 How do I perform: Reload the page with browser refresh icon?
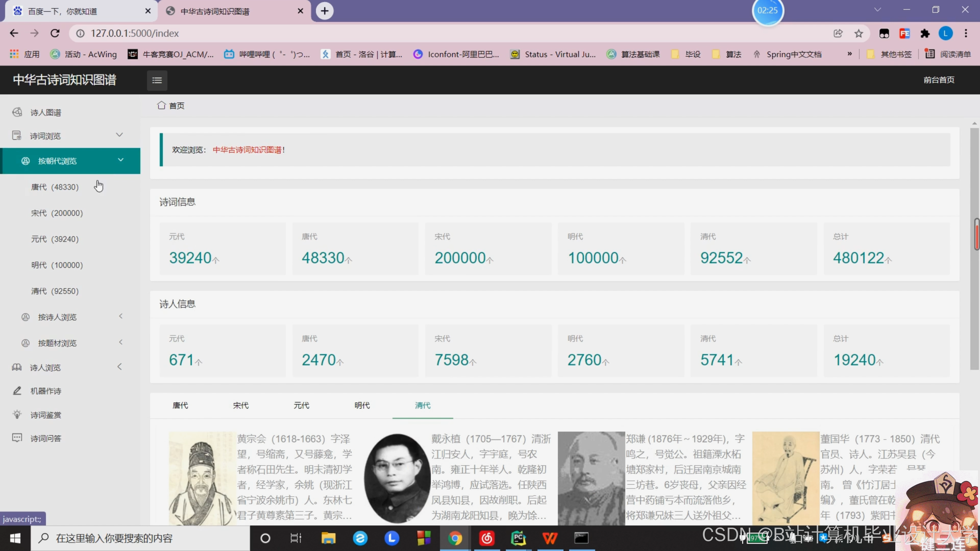click(x=55, y=33)
